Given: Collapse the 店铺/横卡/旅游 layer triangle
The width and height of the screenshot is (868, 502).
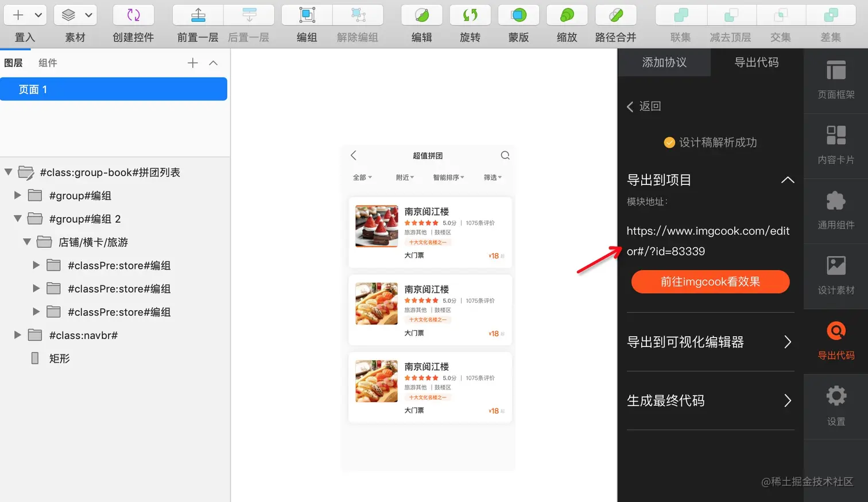Looking at the screenshot, I should [26, 242].
